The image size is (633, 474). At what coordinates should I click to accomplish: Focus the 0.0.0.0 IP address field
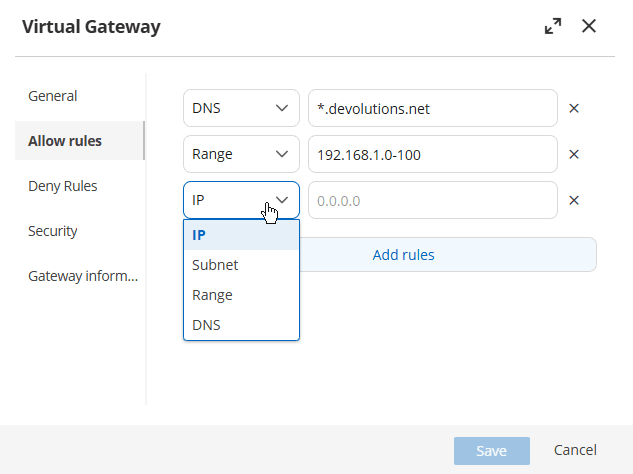(x=432, y=200)
